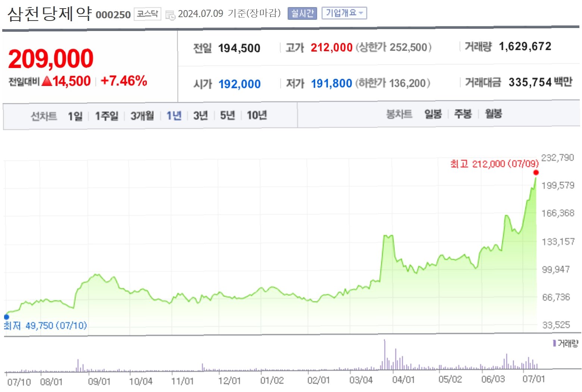Viewport: 582px width, 392px height.
Task: Click the y-axis value 199,579
Action: [x=558, y=185]
